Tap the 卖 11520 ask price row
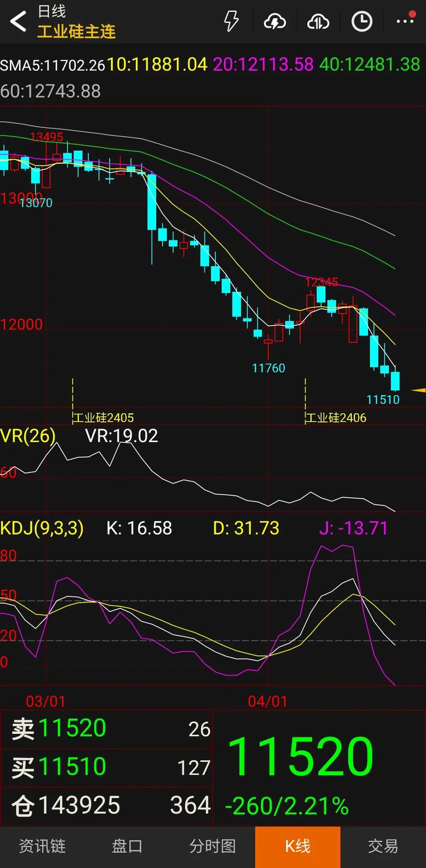 point(106,728)
